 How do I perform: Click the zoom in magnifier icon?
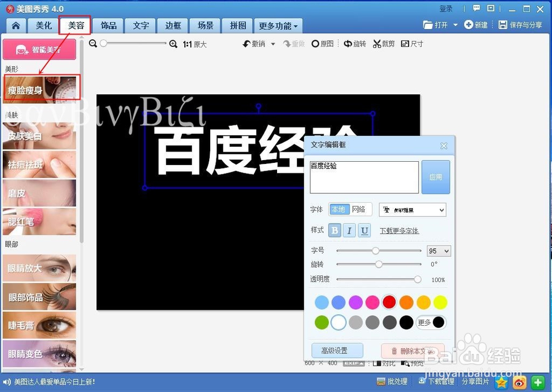click(173, 44)
